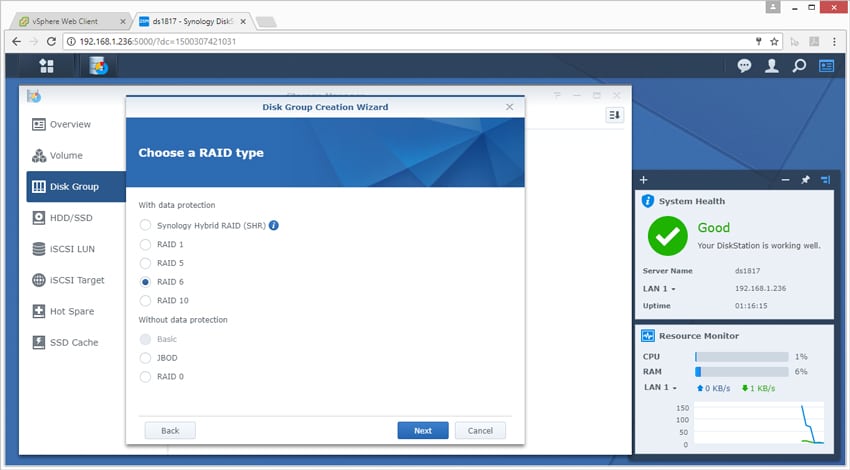The image size is (850, 470).
Task: Add a widget with the plus icon
Action: [643, 180]
